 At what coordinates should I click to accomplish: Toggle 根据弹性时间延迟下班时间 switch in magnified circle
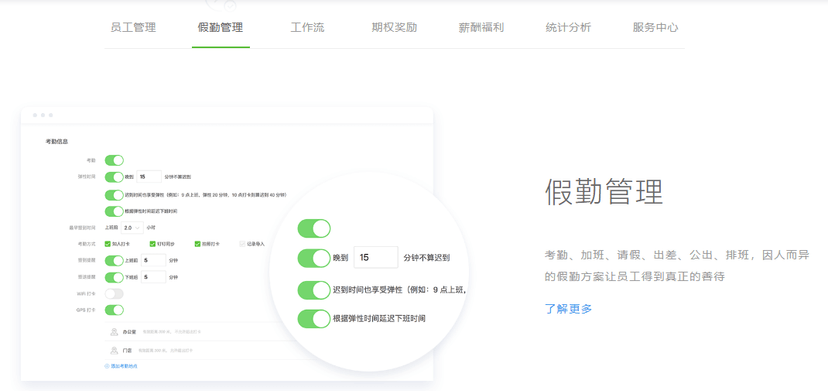[x=314, y=319]
